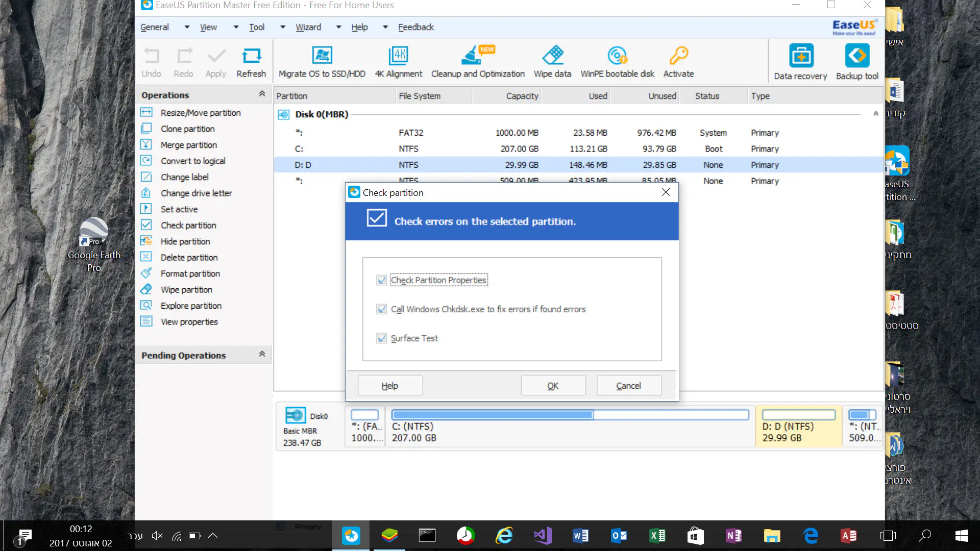980x551 pixels.
Task: Create WinPE bootable disk
Action: 617,56
